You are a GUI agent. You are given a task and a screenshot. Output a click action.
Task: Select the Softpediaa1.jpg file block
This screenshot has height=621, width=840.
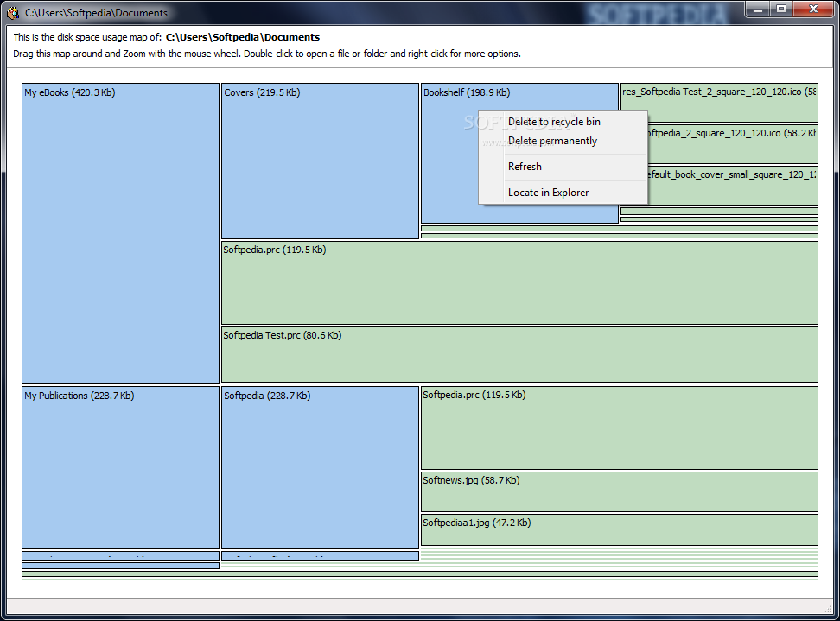click(620, 529)
